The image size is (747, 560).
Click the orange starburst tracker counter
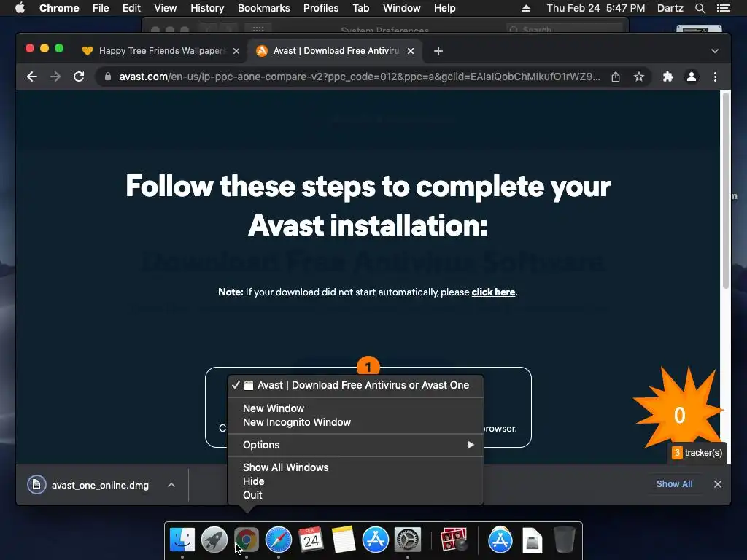[679, 410]
